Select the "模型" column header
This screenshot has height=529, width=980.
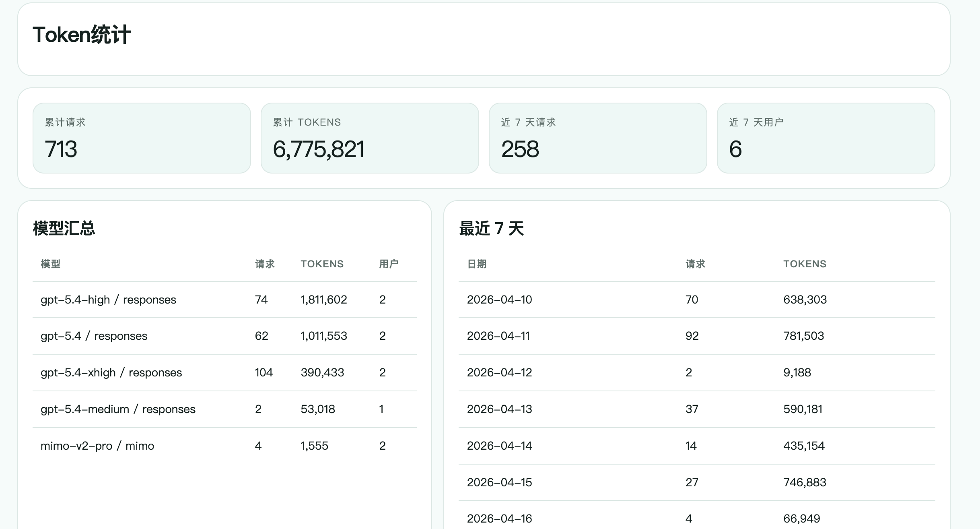click(x=51, y=264)
